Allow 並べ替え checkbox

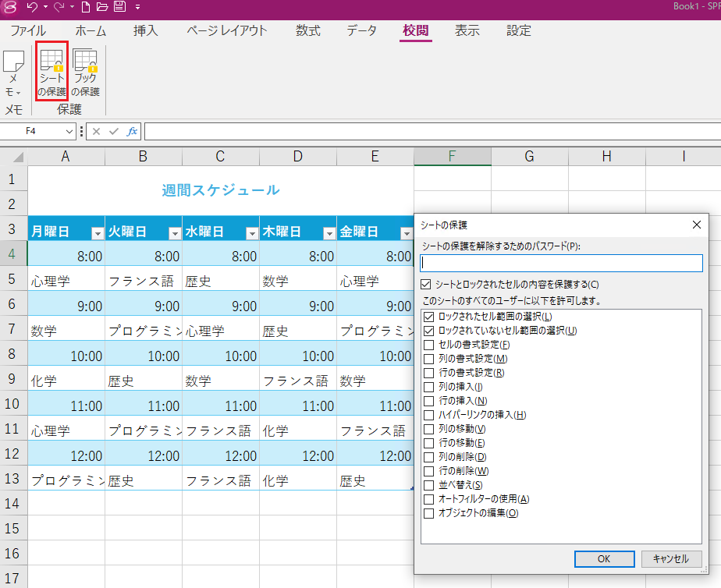coord(428,485)
